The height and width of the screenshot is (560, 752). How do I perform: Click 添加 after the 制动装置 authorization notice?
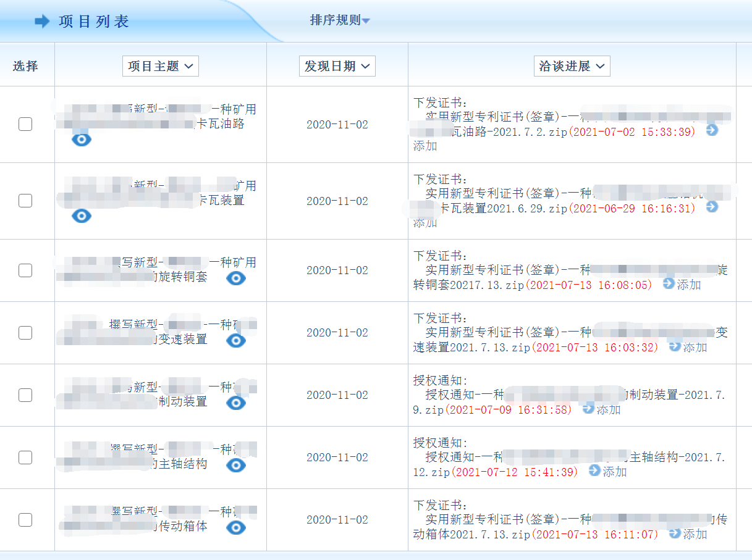pos(608,409)
